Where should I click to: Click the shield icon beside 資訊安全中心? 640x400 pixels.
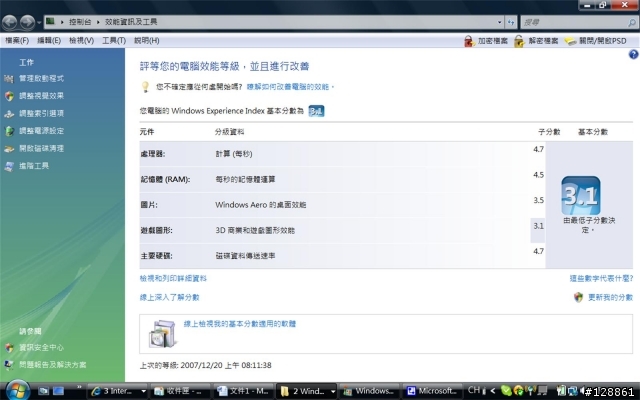[x=9, y=348]
